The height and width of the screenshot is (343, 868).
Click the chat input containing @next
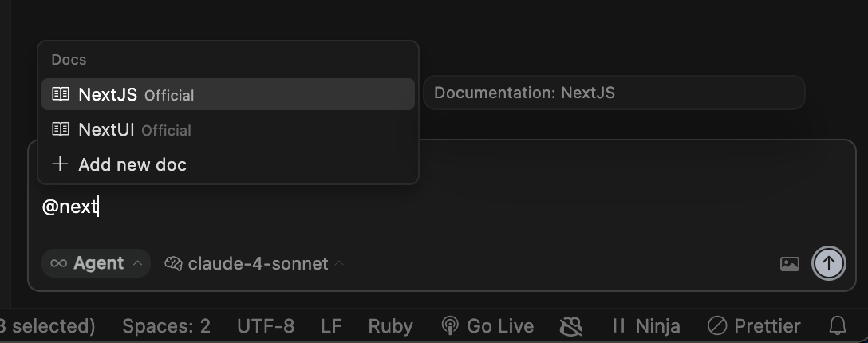(442, 207)
